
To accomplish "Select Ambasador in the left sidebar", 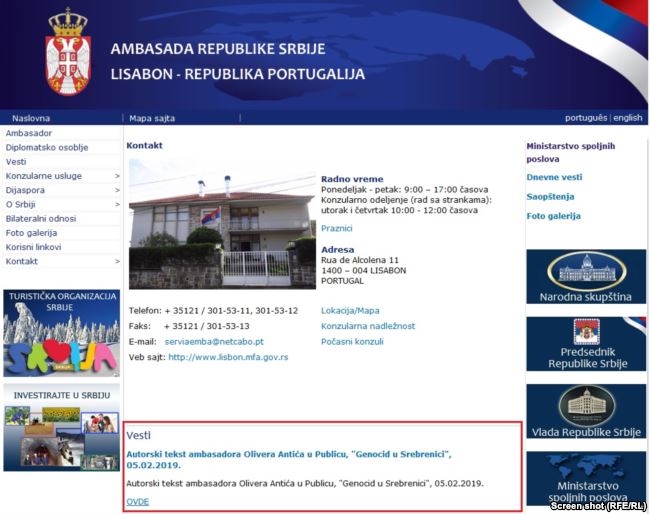I will [29, 133].
